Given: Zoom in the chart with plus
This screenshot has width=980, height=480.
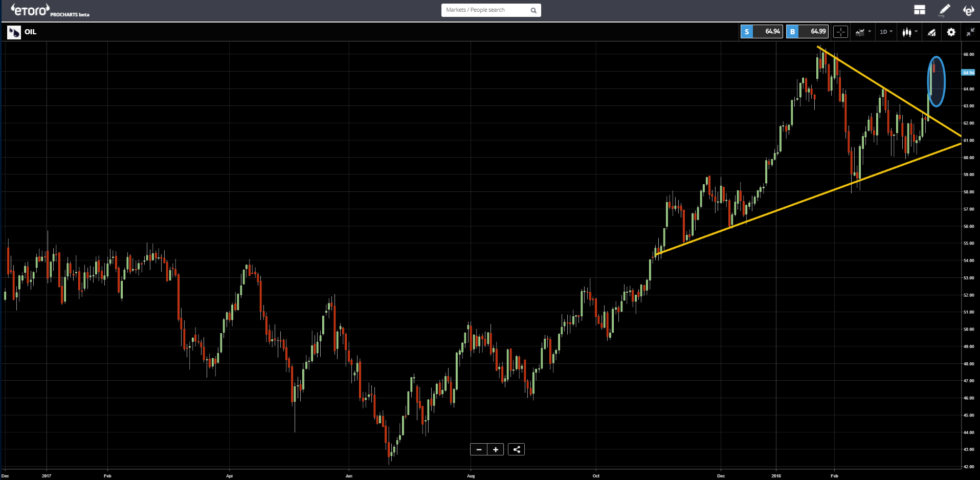Looking at the screenshot, I should [496, 449].
